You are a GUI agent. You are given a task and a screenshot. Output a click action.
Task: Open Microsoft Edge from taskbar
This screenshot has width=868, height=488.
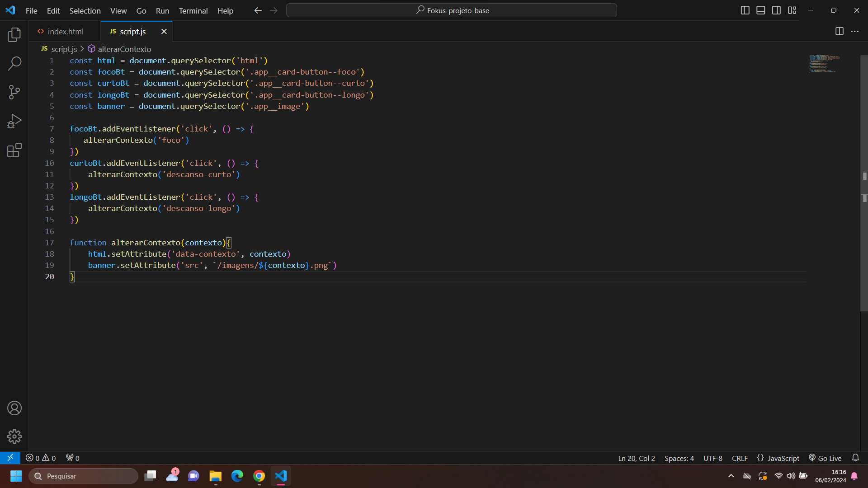pos(237,476)
